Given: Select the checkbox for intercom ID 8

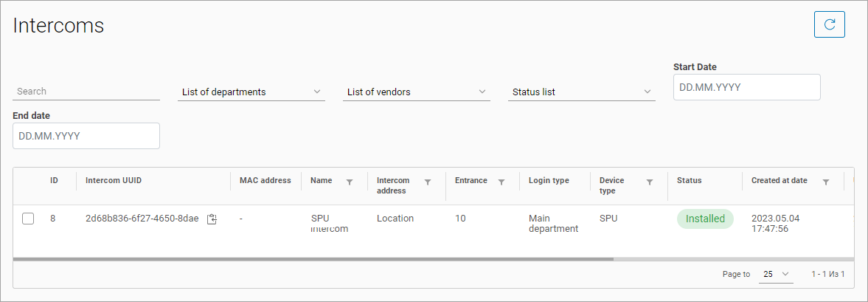Looking at the screenshot, I should click(x=28, y=219).
